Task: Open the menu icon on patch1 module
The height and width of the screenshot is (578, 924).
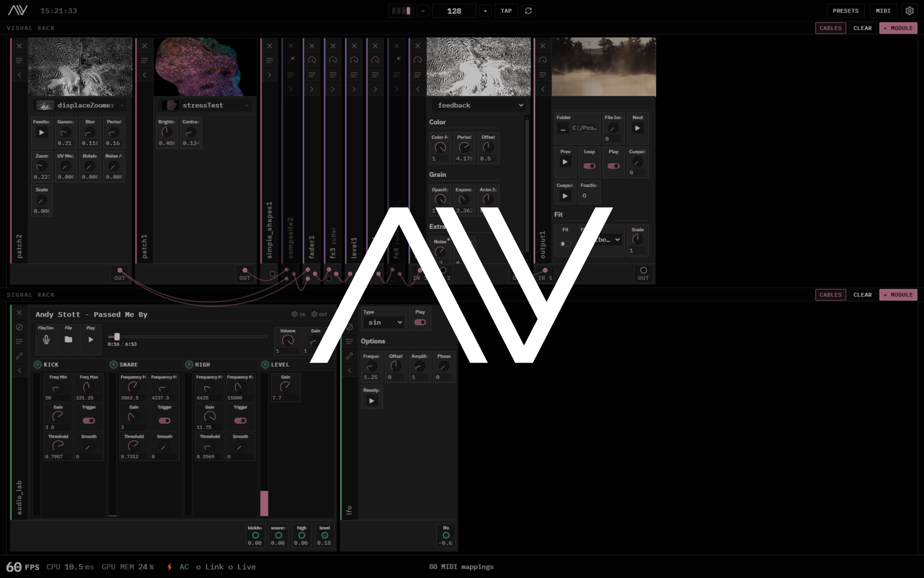Action: click(x=144, y=60)
